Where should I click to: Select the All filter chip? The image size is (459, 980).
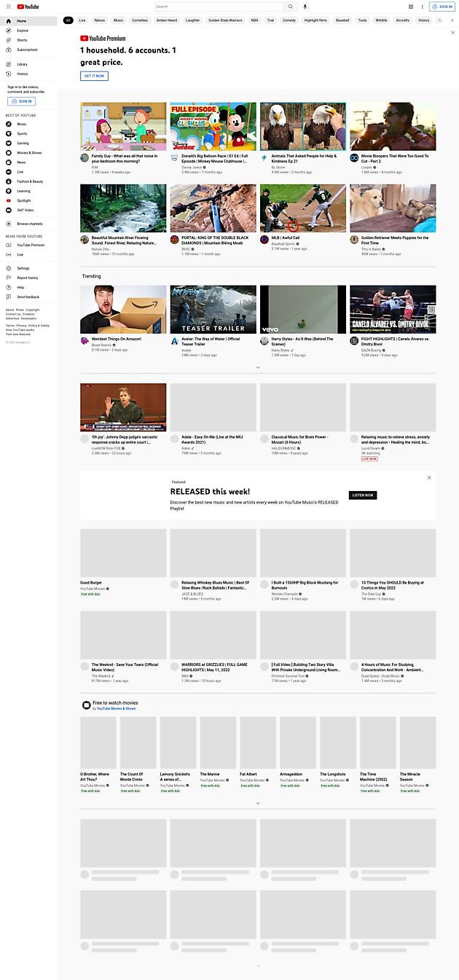(x=68, y=20)
